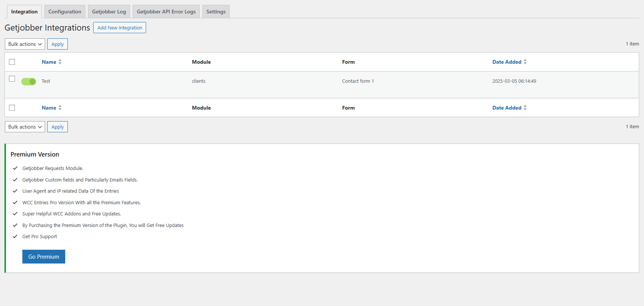Click the sort arrows beside footer Name

pos(60,108)
